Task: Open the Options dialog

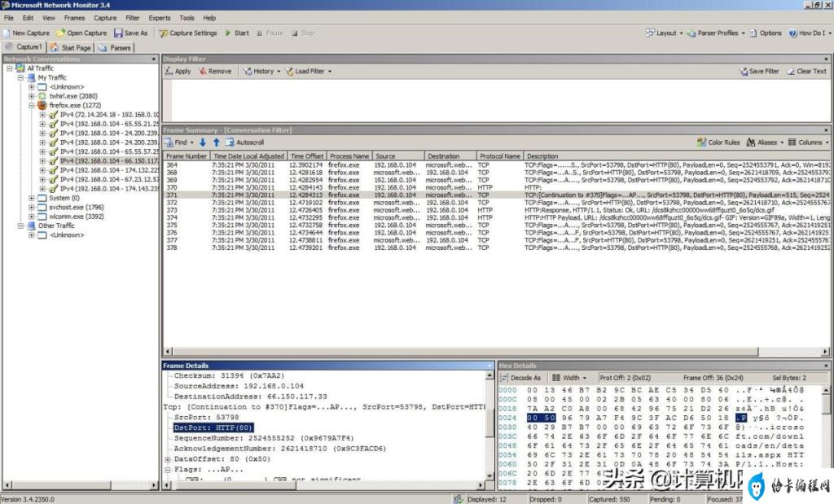Action: coord(766,33)
